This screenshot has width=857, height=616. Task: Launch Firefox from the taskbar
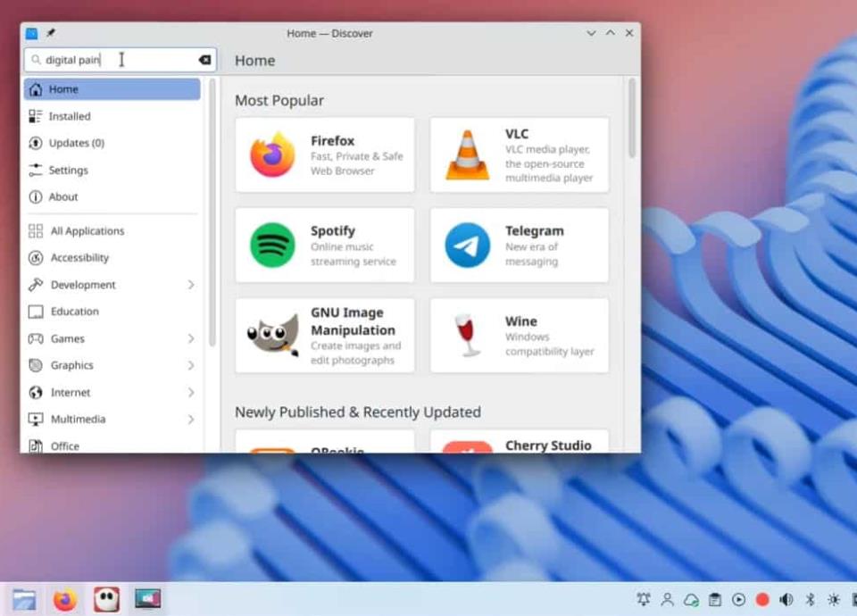coord(65,600)
